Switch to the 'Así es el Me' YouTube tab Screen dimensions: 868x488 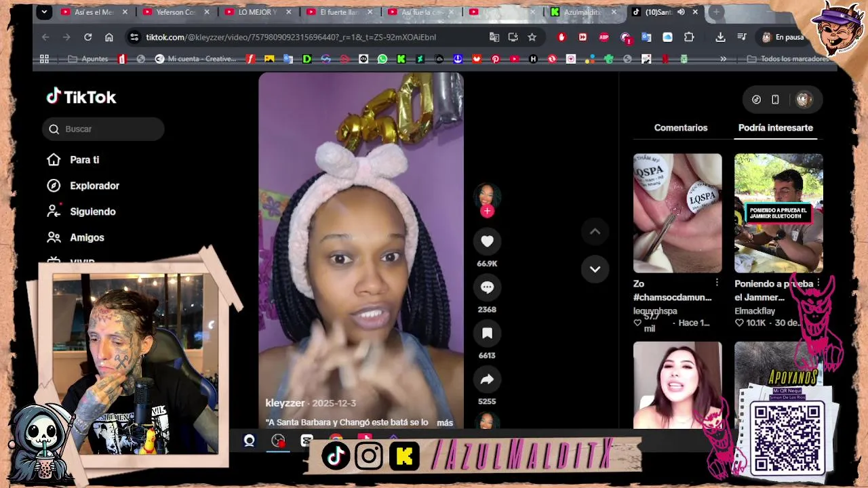pyautogui.click(x=93, y=12)
